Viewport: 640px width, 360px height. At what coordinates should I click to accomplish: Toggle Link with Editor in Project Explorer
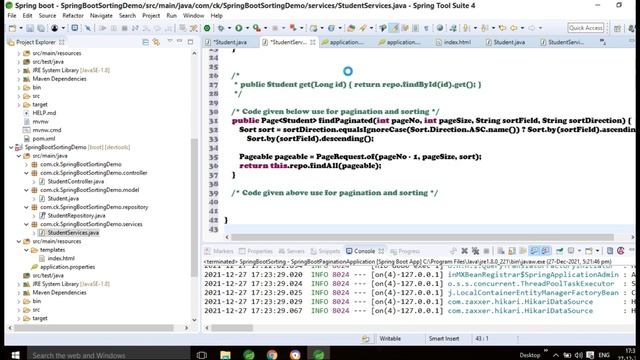pos(156,42)
